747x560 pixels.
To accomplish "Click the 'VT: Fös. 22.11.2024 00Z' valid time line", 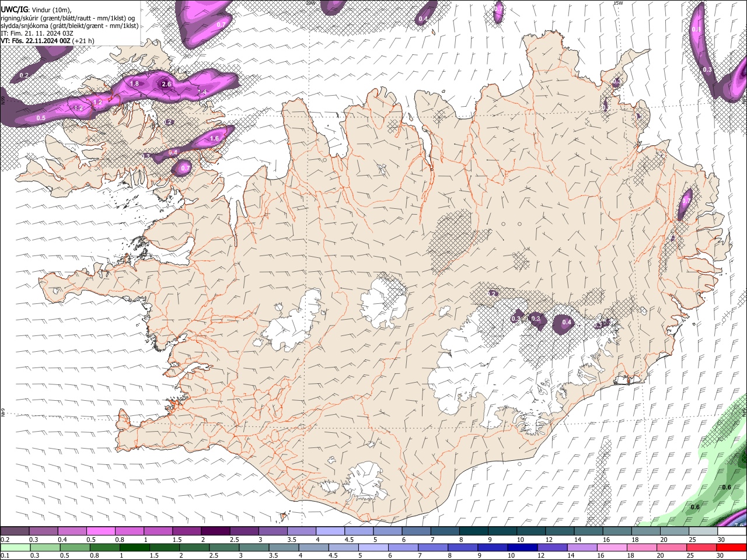I will tap(36, 41).
